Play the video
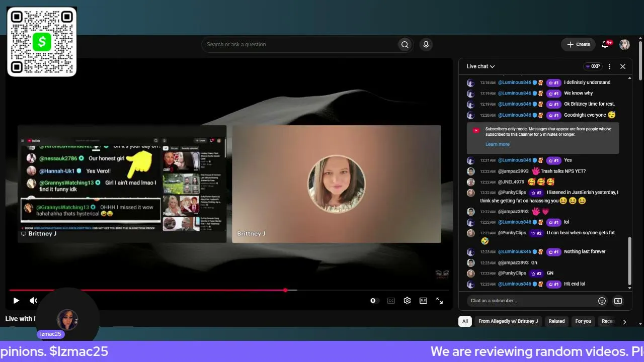The width and height of the screenshot is (644, 362). pos(16,301)
